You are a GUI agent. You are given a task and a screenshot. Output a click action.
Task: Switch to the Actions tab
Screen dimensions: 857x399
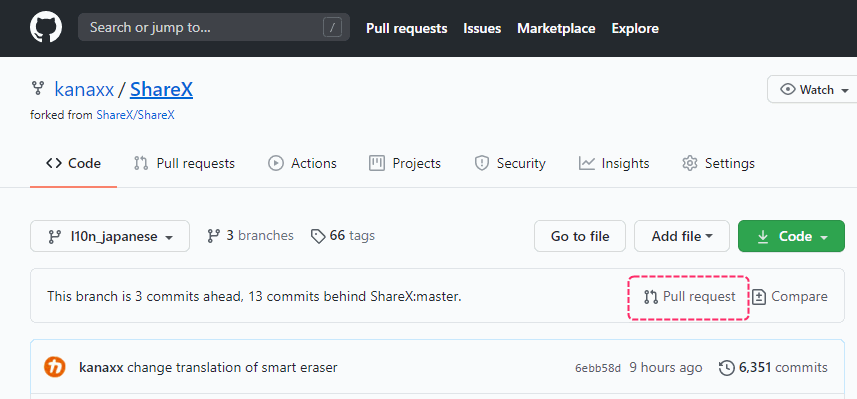point(302,163)
